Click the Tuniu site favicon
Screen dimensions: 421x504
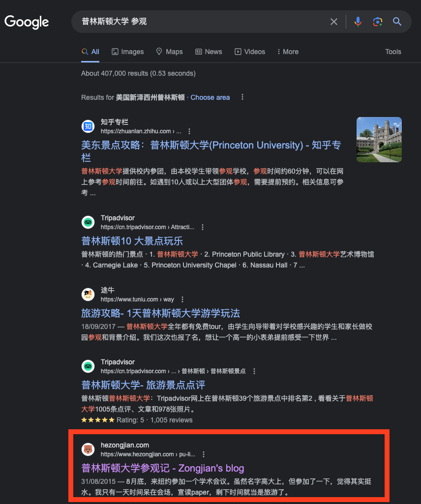point(88,294)
